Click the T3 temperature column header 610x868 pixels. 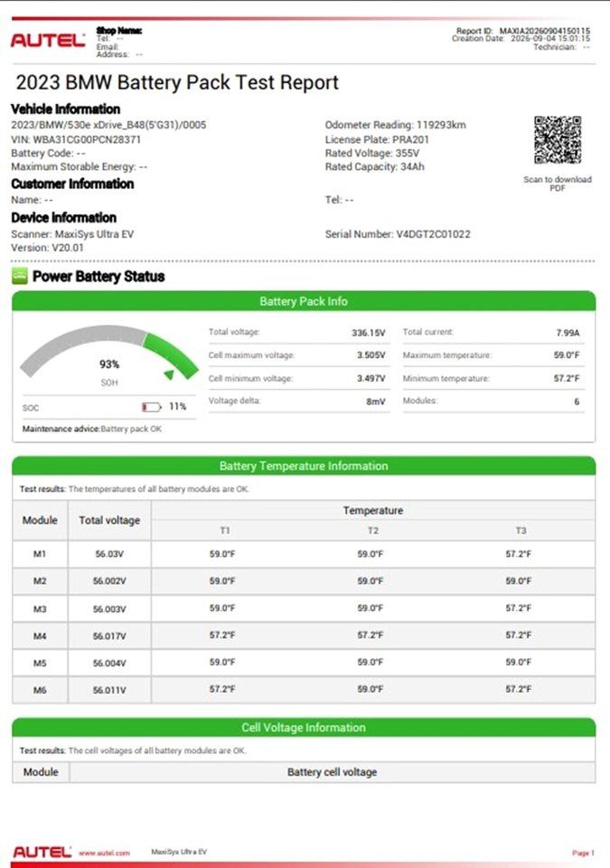tap(521, 531)
